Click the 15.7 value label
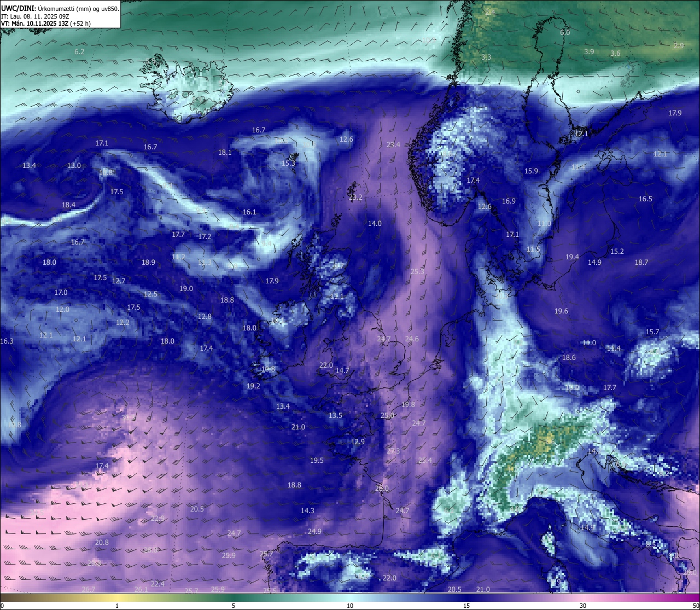Viewport: 700px width, 610px height. coord(652,332)
